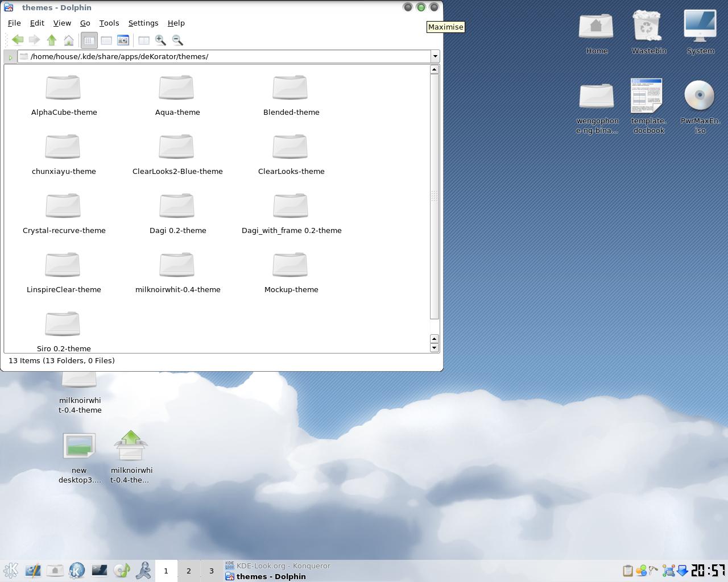Switch to virtual desktop 3
The width and height of the screenshot is (728, 582).
point(212,571)
